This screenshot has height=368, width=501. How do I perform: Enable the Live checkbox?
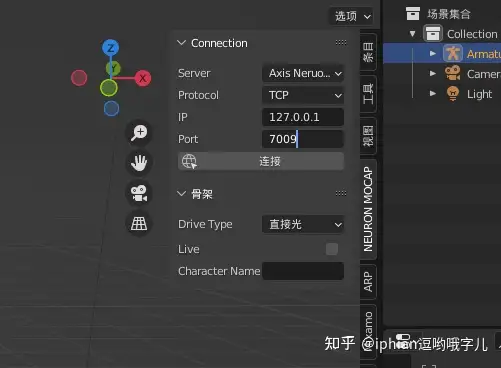[x=332, y=249]
